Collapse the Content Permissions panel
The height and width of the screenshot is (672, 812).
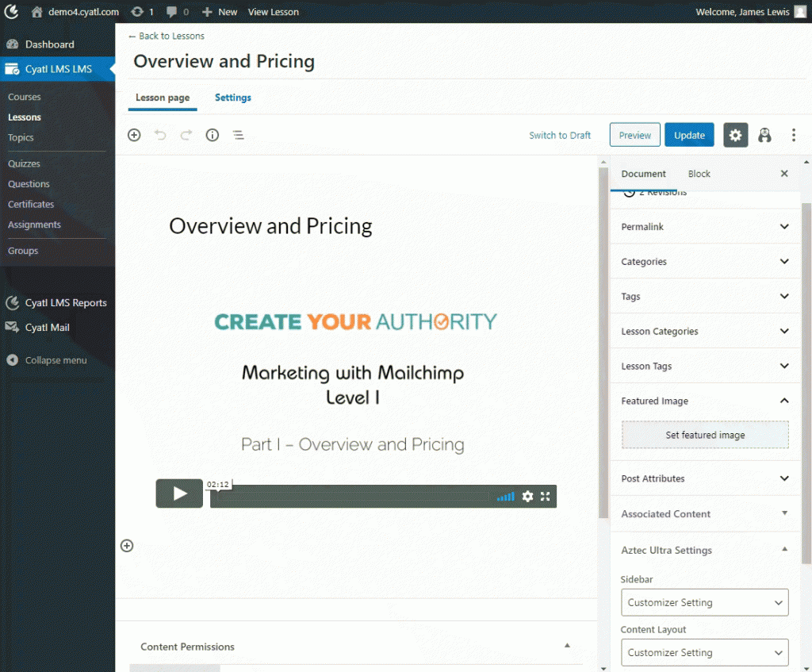coord(567,646)
